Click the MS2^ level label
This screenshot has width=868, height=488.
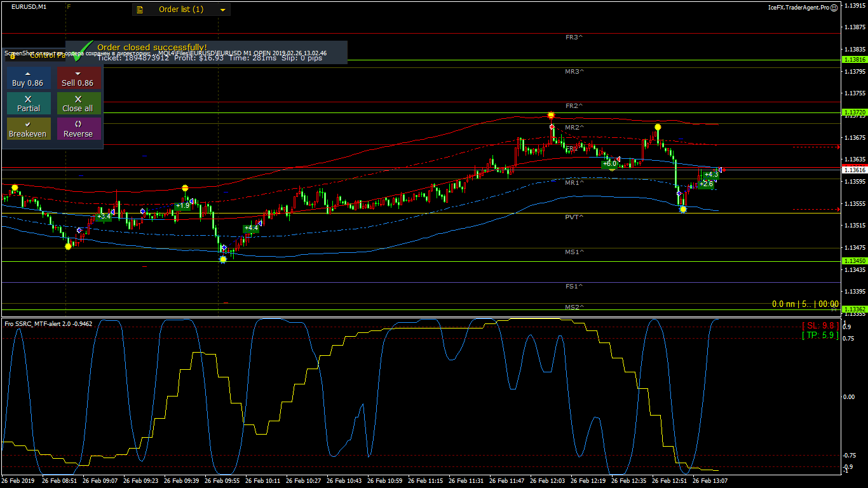pyautogui.click(x=574, y=308)
